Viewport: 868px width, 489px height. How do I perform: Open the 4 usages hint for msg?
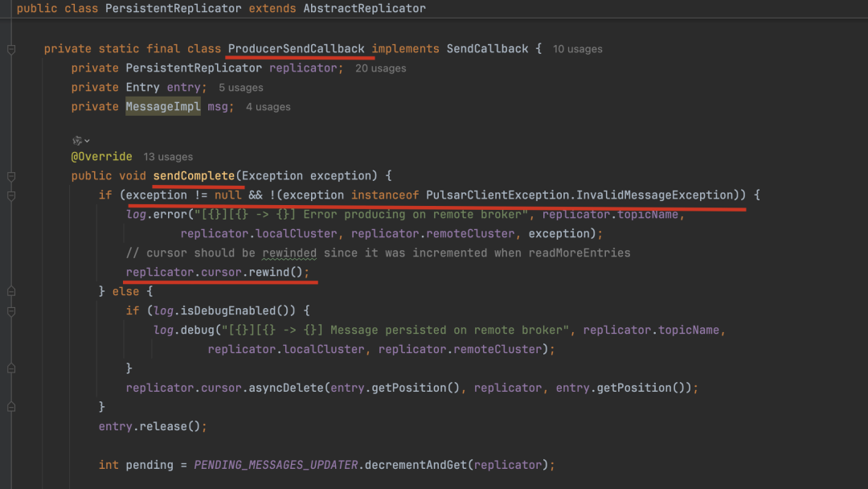coord(268,108)
